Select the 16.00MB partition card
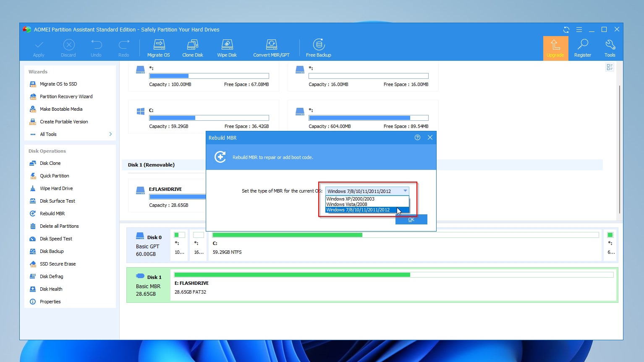The width and height of the screenshot is (644, 362). 363,76
